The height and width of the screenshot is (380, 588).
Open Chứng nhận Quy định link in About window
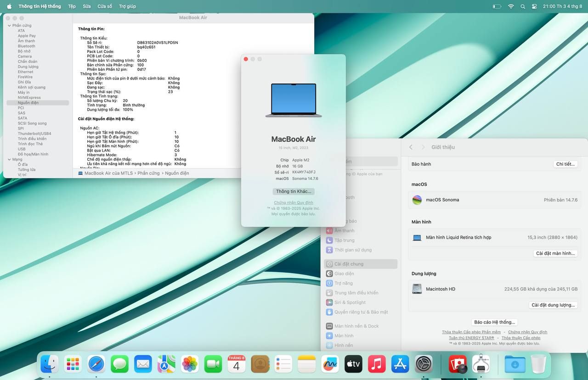coord(294,203)
